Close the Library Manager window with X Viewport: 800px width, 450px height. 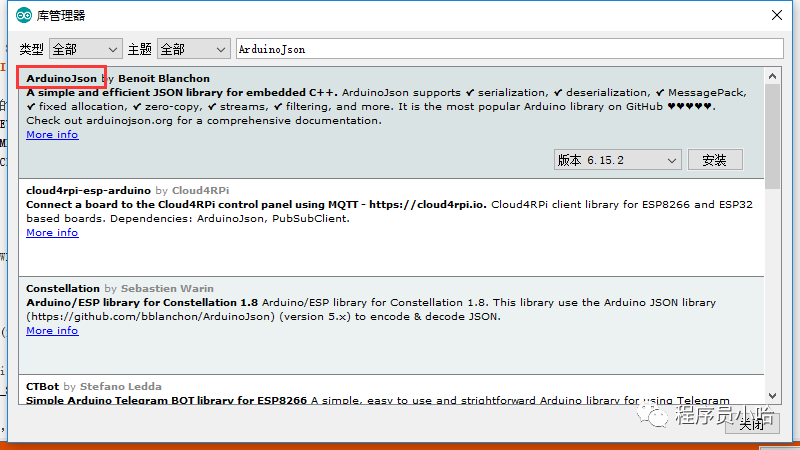[x=776, y=15]
